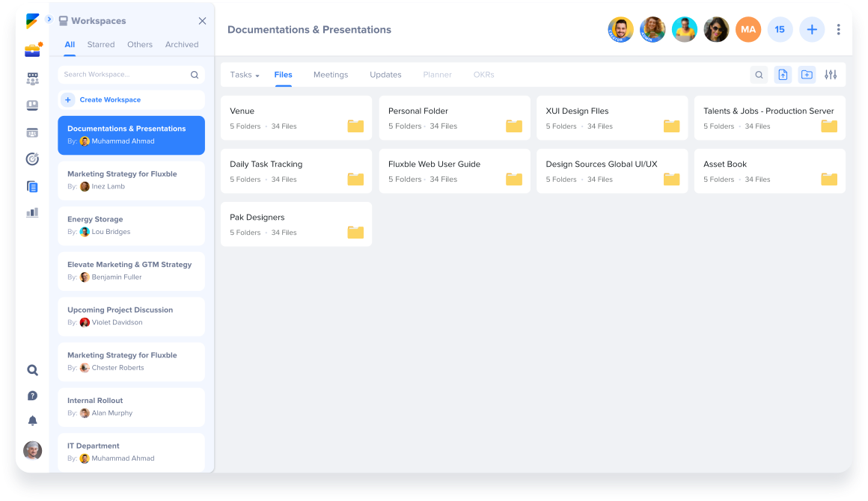
Task: Click the folder icon on Pak Designers card
Action: click(355, 233)
